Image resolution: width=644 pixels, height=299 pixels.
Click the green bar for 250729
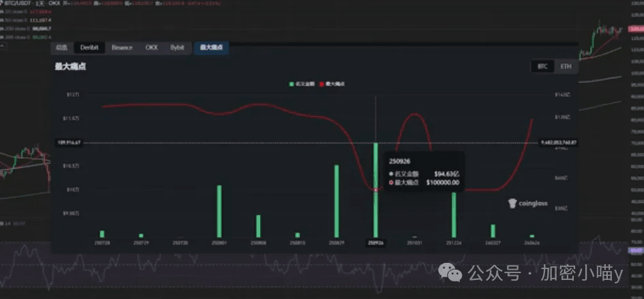(141, 236)
